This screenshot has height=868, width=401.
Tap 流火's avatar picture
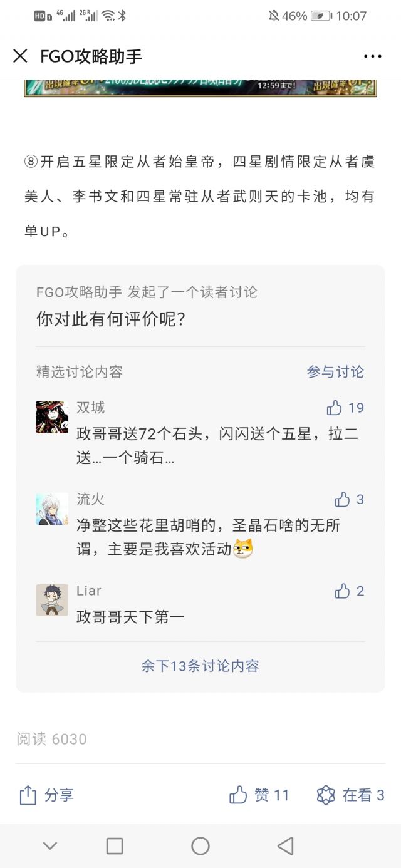click(52, 509)
